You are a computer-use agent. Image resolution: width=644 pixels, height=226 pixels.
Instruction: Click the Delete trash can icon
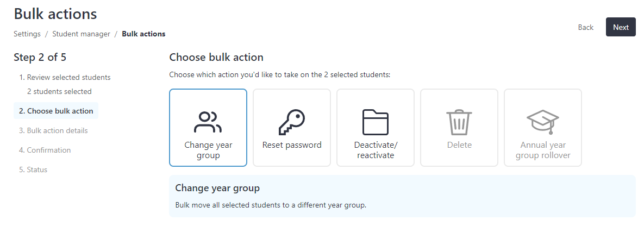point(459,122)
